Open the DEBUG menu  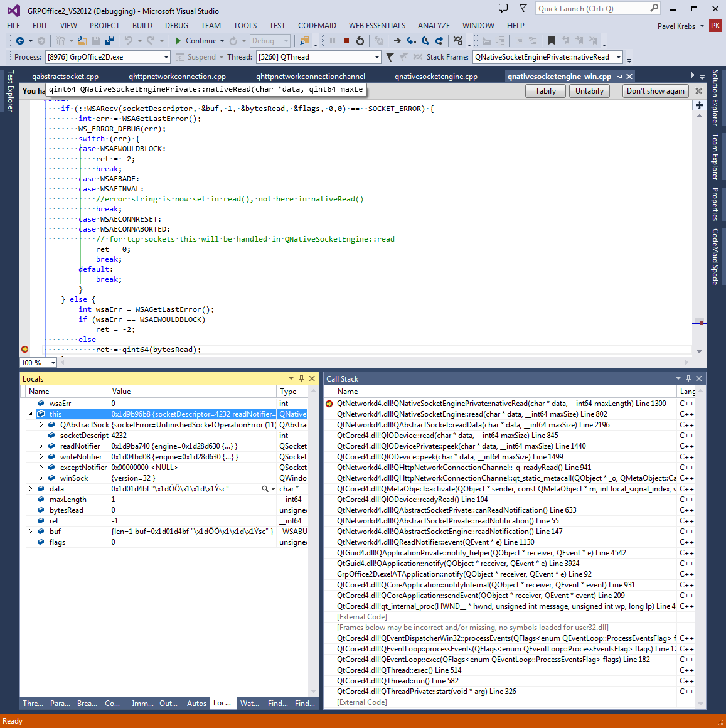point(176,26)
